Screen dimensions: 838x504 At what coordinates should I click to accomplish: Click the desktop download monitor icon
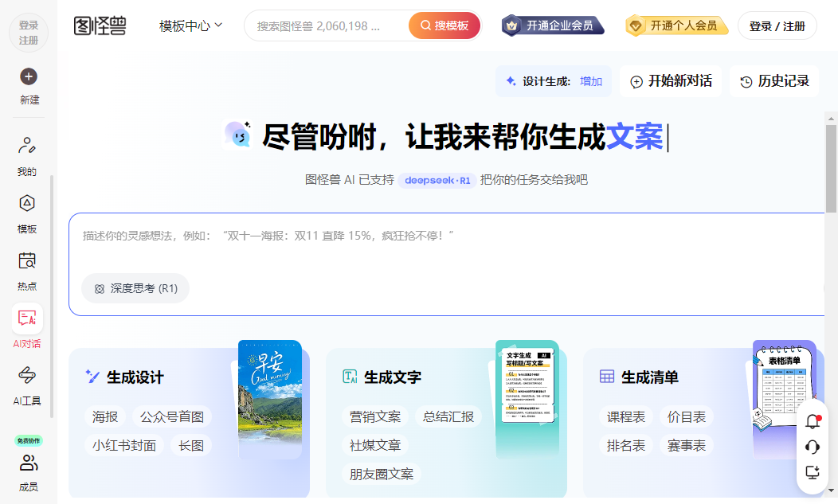coord(813,472)
